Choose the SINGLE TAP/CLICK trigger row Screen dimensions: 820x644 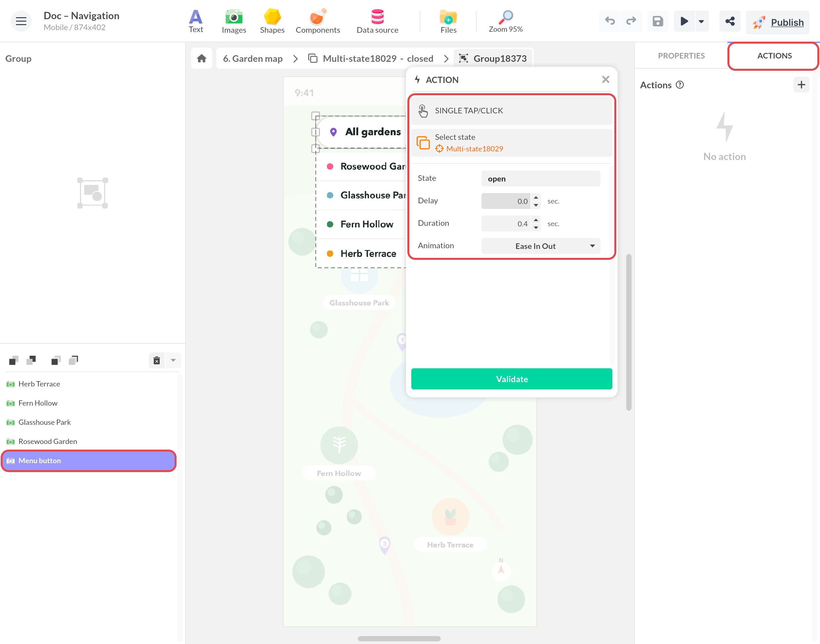point(512,110)
